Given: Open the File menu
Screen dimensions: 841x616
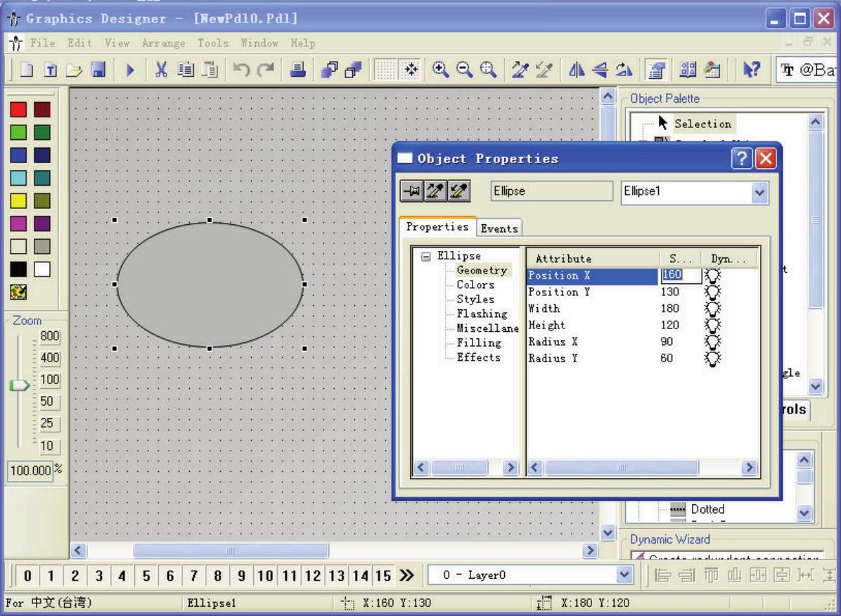Looking at the screenshot, I should point(42,43).
